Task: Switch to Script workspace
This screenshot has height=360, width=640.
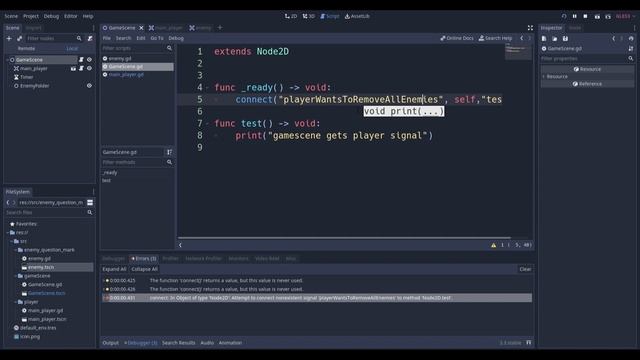Action: click(330, 16)
